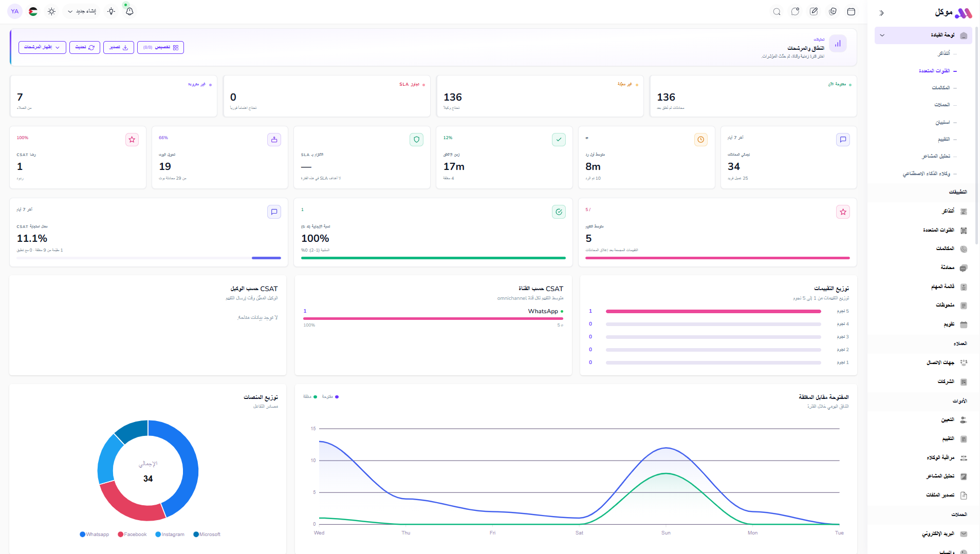Open the إنشاء جديد dropdown
Screen dimensions: 980x554
(82, 11)
